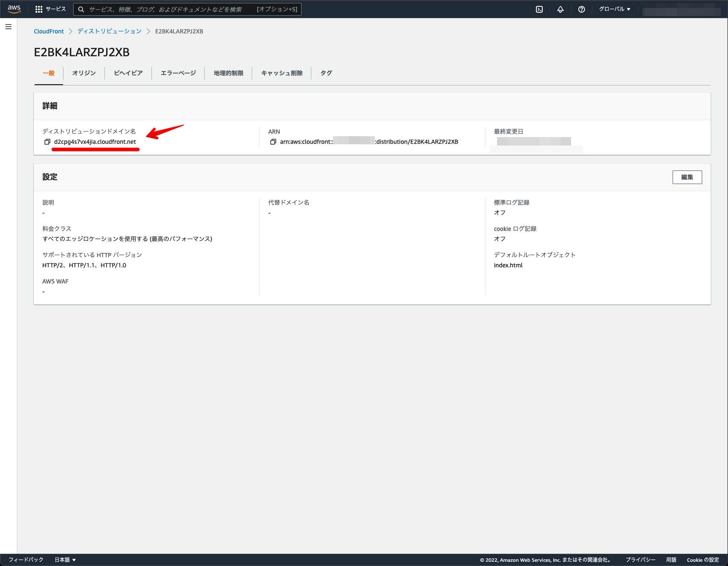Image resolution: width=728 pixels, height=566 pixels.
Task: Open the CloudShell terminal icon
Action: click(x=539, y=9)
